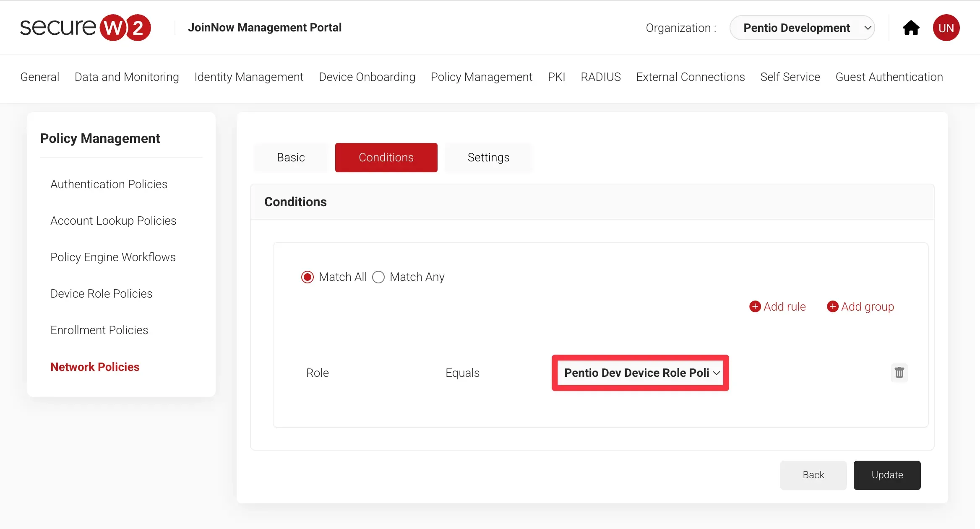Switch to the Settings tab

pyautogui.click(x=488, y=158)
